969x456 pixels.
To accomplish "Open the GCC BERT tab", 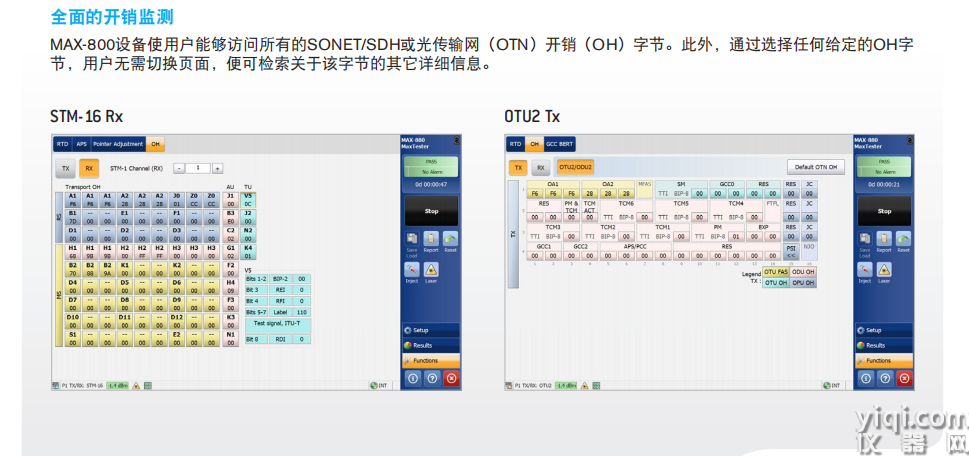I will (560, 144).
